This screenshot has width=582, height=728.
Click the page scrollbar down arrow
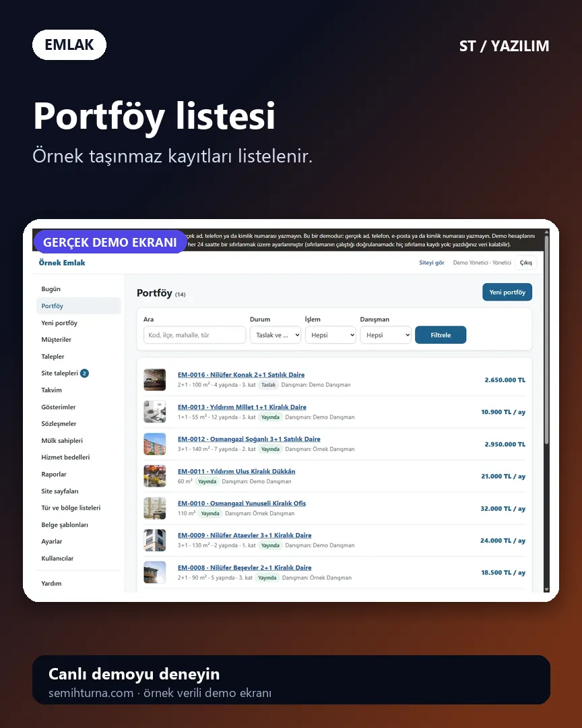(546, 589)
